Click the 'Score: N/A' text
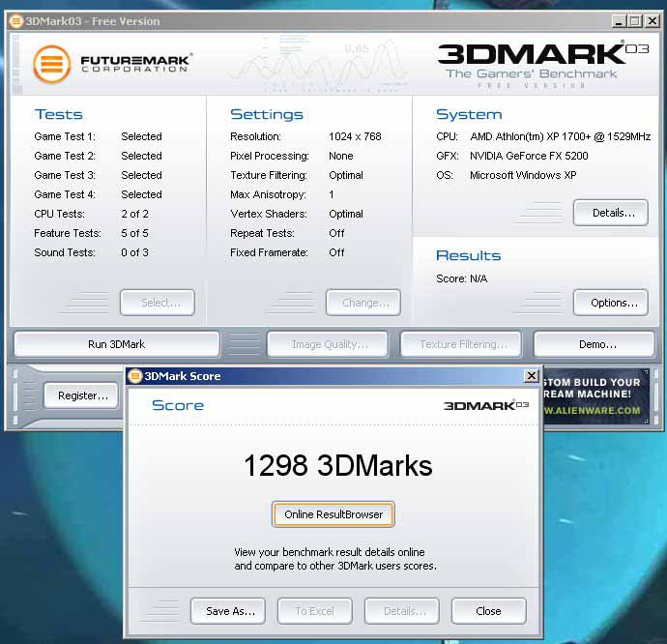 click(461, 278)
